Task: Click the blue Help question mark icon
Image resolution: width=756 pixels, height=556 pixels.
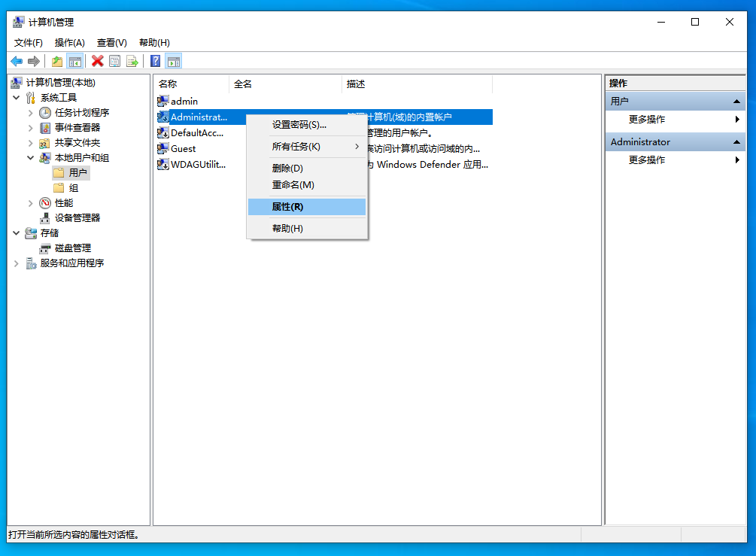Action: 156,61
